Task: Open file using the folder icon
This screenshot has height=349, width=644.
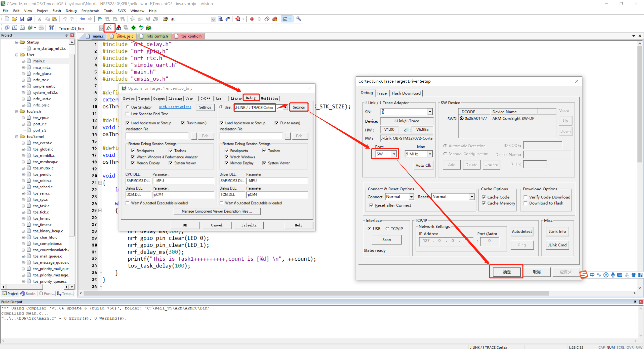Action: click(14, 19)
